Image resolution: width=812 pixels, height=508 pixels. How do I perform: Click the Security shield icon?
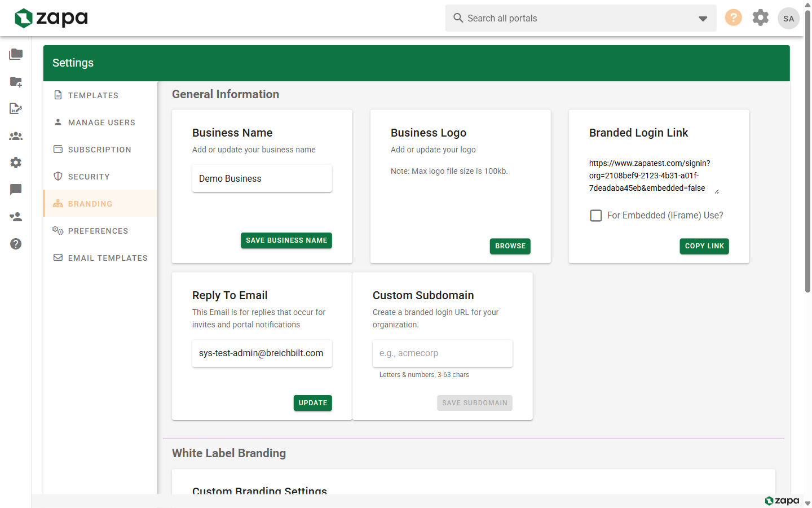(58, 176)
